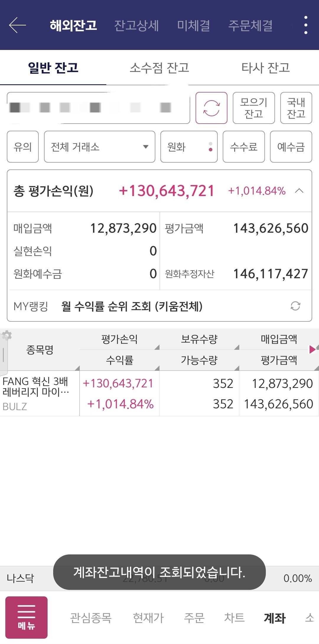Sort by the 평가손익 column header
Image resolution: width=319 pixels, height=644 pixels.
[x=119, y=339]
